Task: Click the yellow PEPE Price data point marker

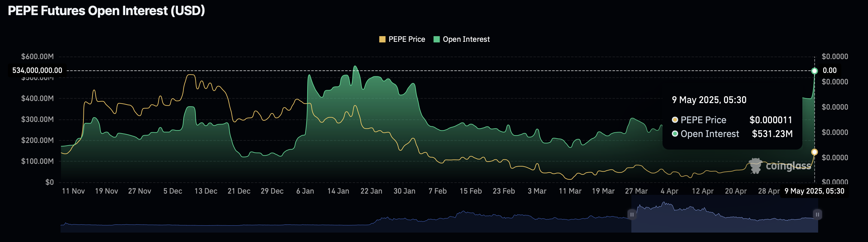Action: (x=814, y=152)
